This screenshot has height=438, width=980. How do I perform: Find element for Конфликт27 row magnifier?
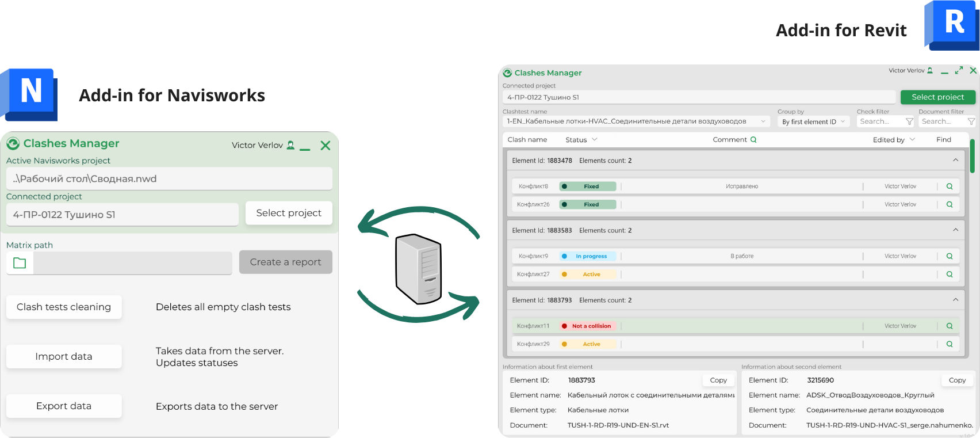950,275
